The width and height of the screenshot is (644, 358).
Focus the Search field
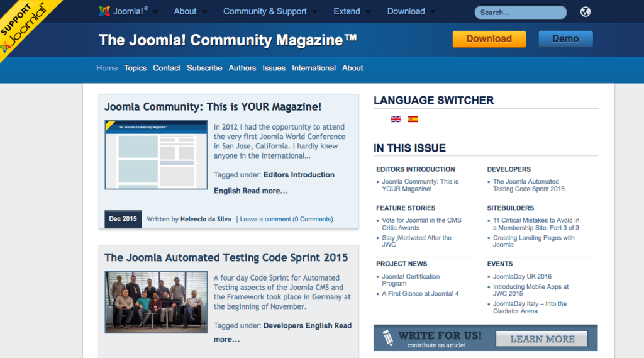[x=520, y=13]
